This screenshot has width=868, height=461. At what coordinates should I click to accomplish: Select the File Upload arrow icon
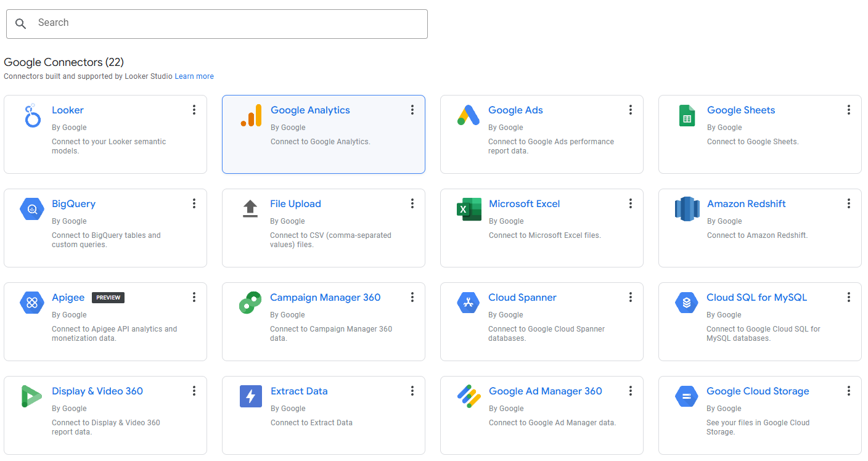(x=250, y=209)
